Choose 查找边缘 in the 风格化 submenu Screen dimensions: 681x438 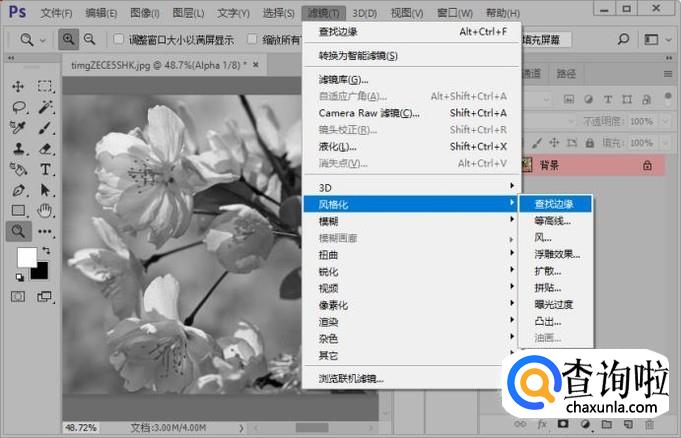click(x=555, y=204)
